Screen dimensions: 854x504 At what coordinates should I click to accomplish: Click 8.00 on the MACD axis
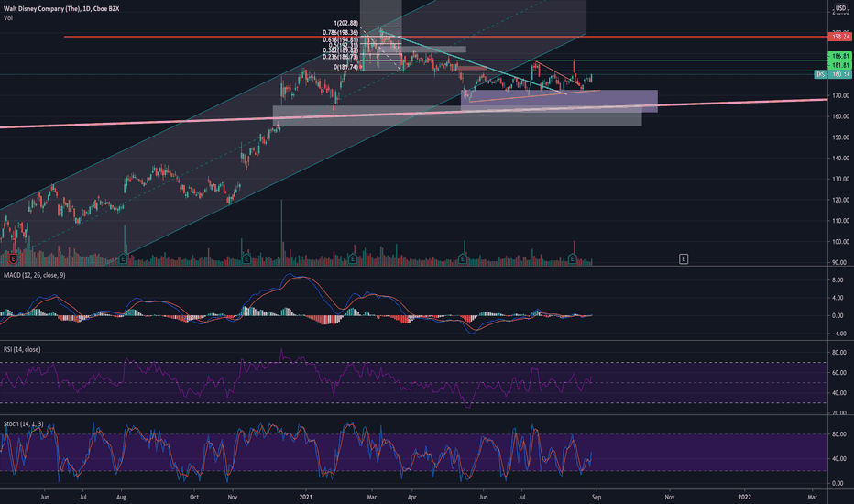(838, 280)
